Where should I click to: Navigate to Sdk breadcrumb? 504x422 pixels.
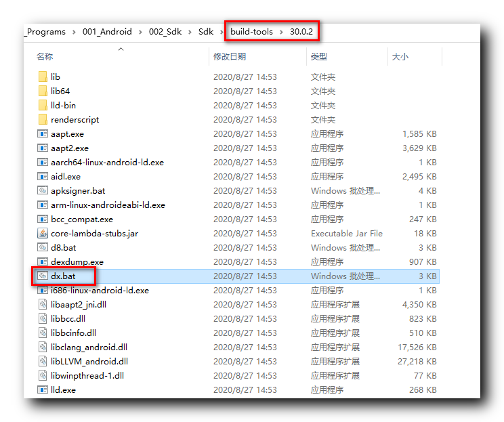pos(206,31)
